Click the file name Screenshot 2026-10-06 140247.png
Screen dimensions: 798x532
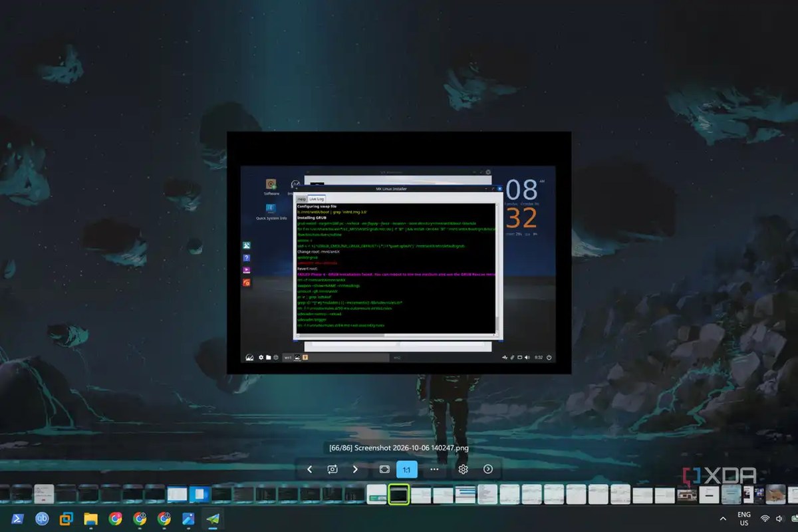click(411, 448)
